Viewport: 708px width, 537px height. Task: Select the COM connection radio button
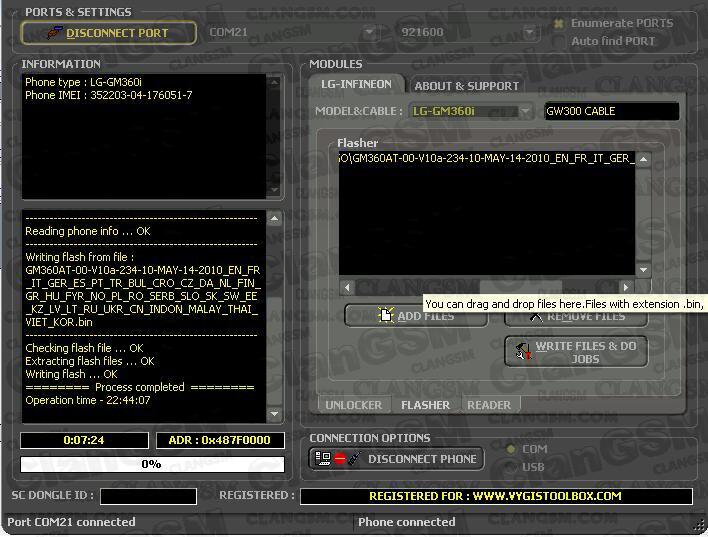512,449
